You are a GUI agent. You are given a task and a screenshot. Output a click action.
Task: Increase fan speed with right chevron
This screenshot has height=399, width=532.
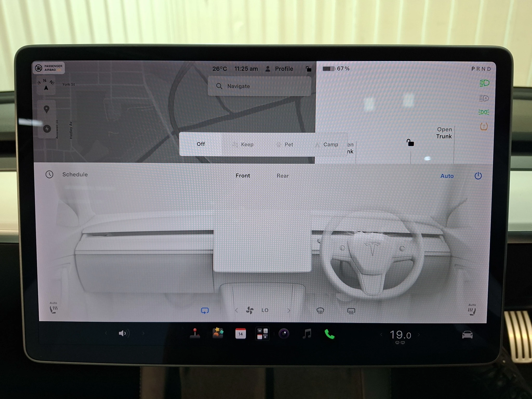pyautogui.click(x=289, y=310)
